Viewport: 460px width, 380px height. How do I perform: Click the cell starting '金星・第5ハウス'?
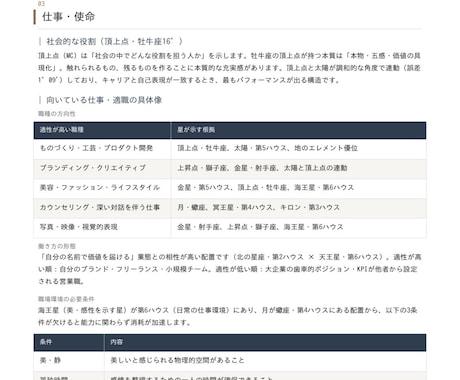(x=298, y=188)
